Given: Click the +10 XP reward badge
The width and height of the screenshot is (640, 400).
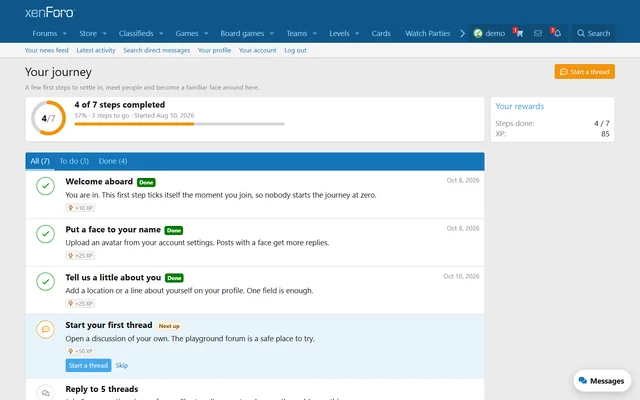Looking at the screenshot, I should tap(80, 208).
